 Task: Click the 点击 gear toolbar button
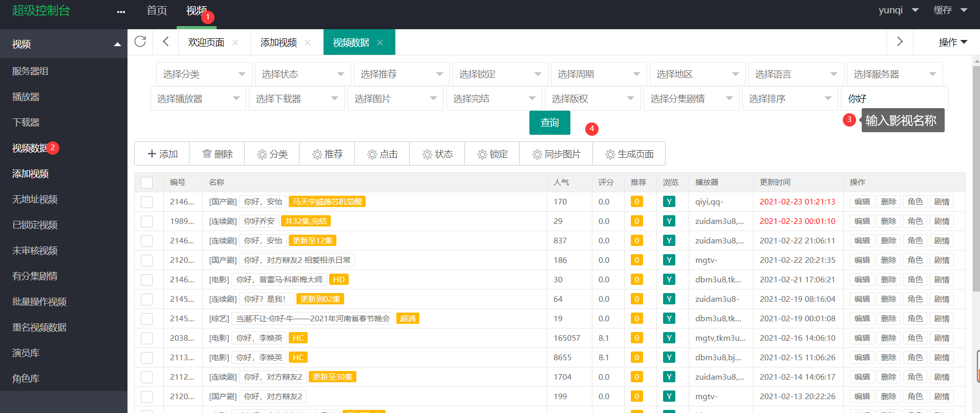point(382,154)
